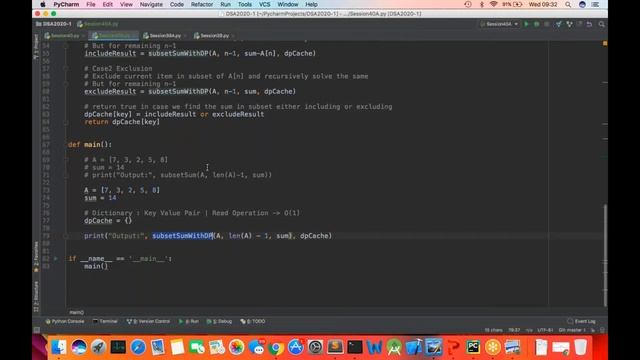Open the File menu
Screen dimensions: 640x360
[91, 4]
